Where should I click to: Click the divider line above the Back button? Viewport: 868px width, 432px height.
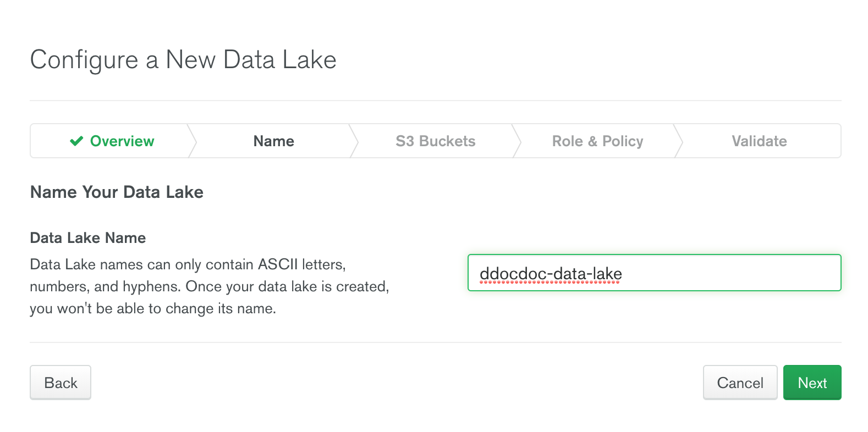click(x=435, y=342)
